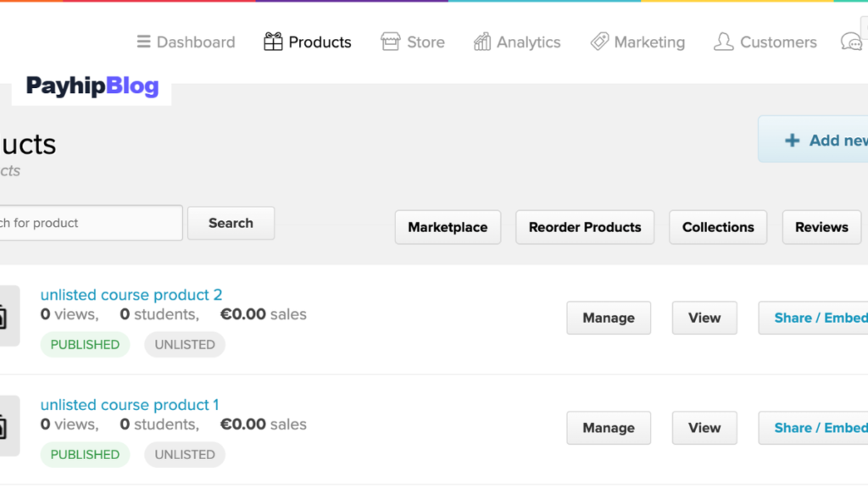The height and width of the screenshot is (488, 868).
Task: Go to the Customers menu item
Action: (x=765, y=42)
